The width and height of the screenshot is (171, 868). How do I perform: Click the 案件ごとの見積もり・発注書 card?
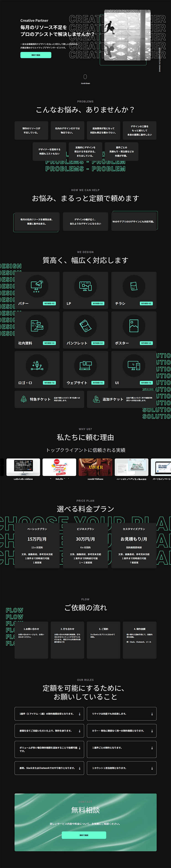(122, 151)
